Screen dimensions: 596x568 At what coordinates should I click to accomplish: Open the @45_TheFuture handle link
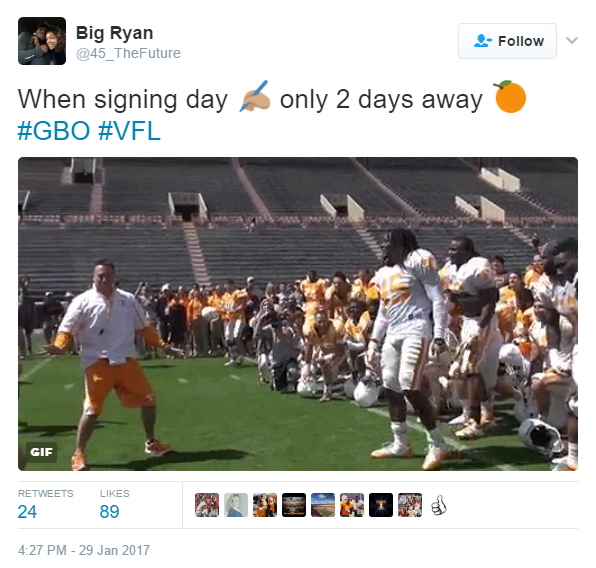pos(128,53)
